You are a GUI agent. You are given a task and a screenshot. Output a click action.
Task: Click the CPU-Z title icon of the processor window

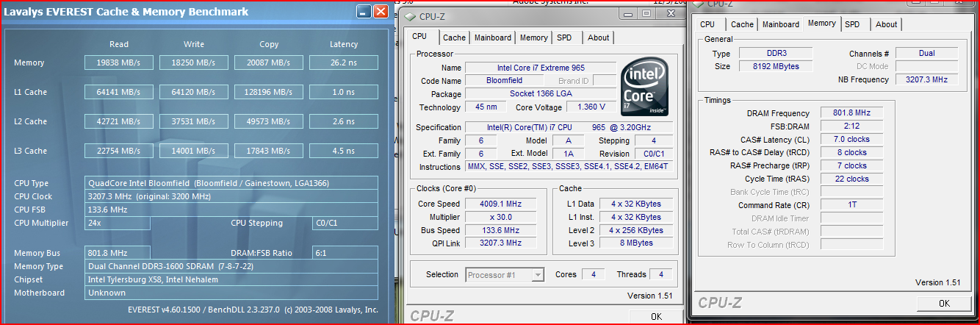pos(409,16)
